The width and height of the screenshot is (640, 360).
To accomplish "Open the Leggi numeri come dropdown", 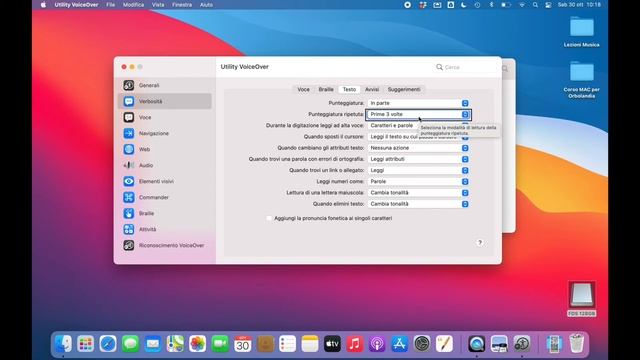I will (x=418, y=181).
